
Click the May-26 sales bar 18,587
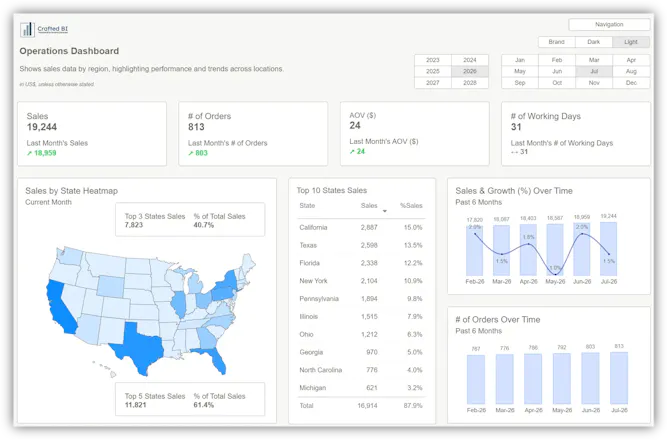click(555, 249)
